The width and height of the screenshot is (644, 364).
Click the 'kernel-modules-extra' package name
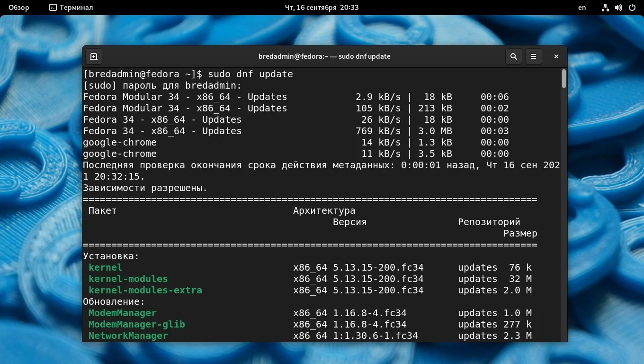[x=145, y=290]
